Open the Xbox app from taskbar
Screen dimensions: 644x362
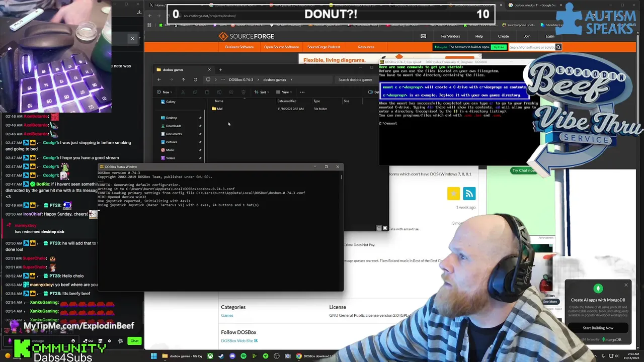210,356
